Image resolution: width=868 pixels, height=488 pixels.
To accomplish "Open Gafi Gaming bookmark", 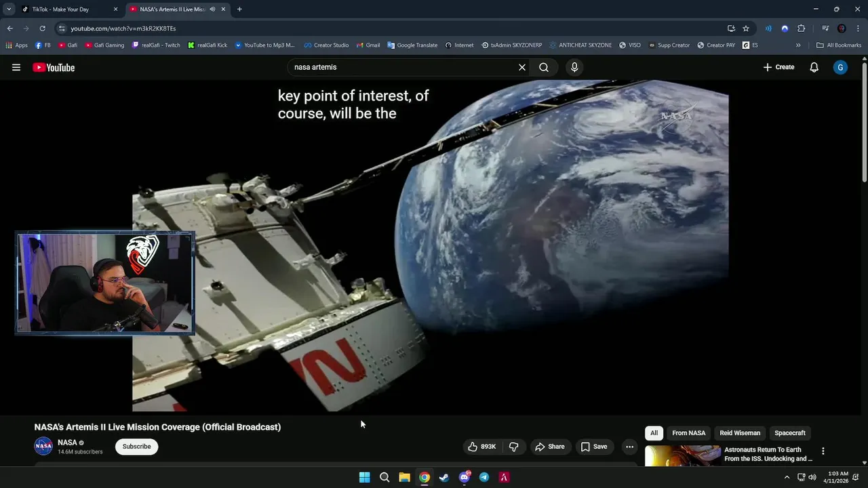I will [x=104, y=45].
